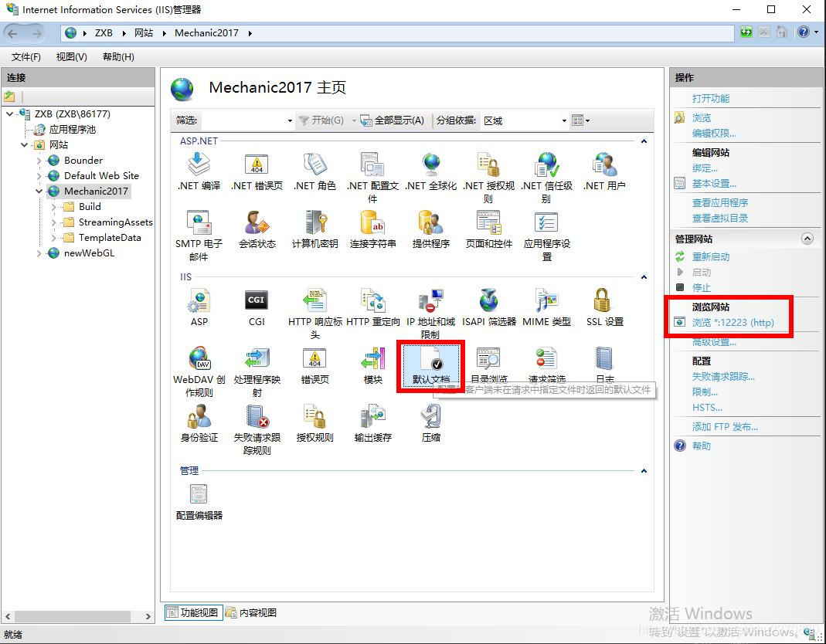Open the 计算机密钥 feature
Image resolution: width=826 pixels, height=644 pixels.
[x=314, y=229]
